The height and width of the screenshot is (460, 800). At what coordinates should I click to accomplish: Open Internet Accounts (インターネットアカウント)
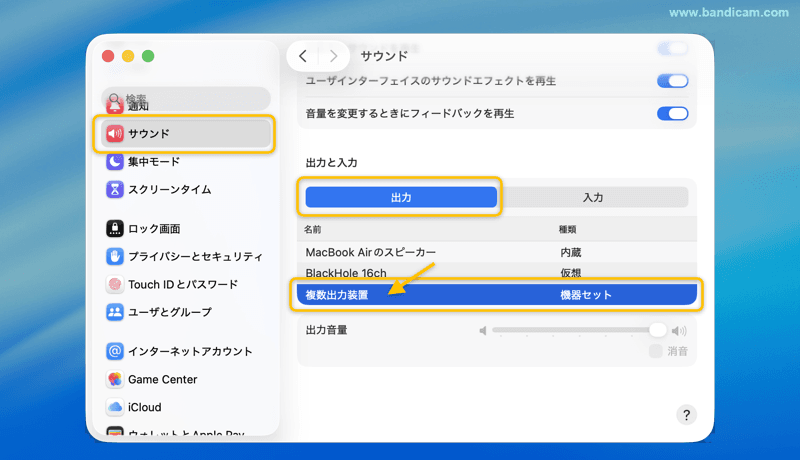click(179, 351)
